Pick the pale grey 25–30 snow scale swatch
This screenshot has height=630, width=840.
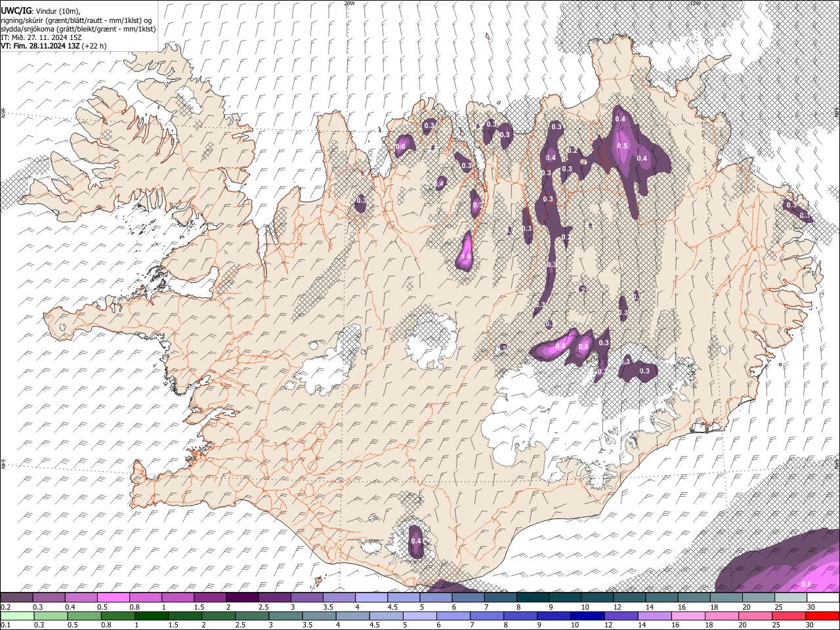(791, 598)
